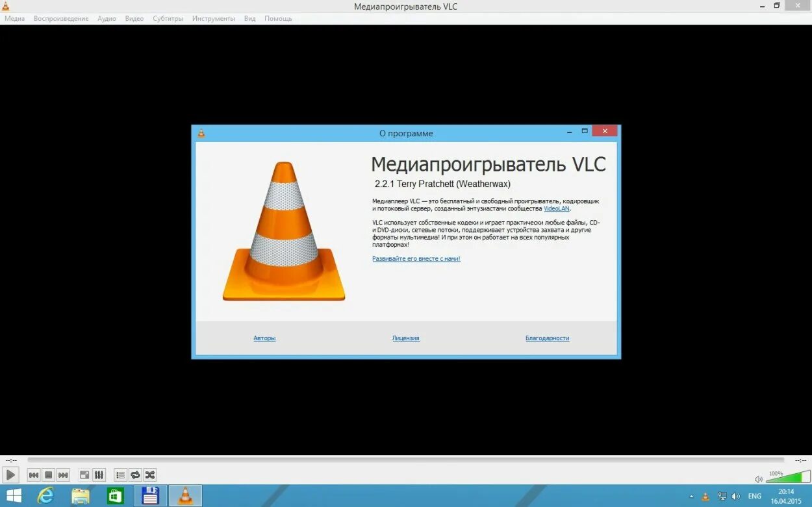Open the Авторы link
Viewport: 812px width, 507px height.
[x=264, y=338]
